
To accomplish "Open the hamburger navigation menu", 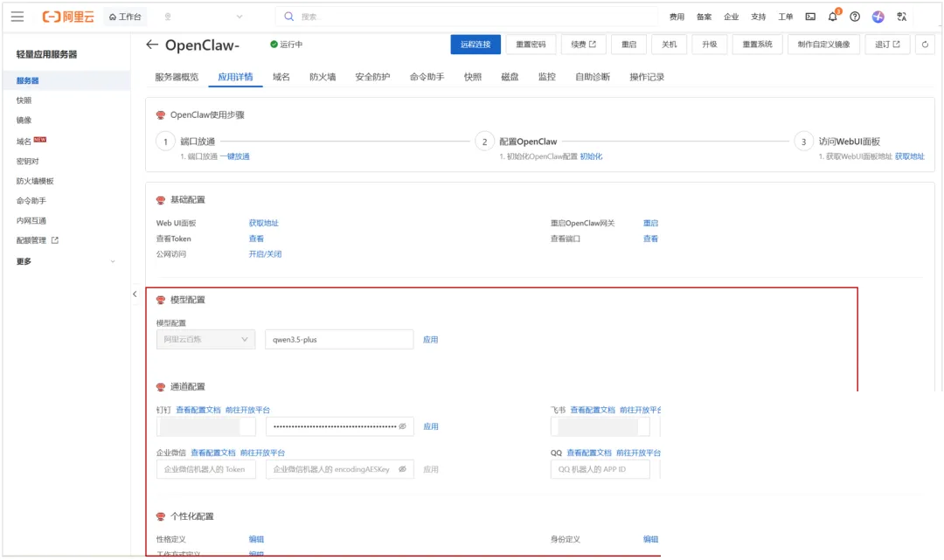I will (x=17, y=17).
